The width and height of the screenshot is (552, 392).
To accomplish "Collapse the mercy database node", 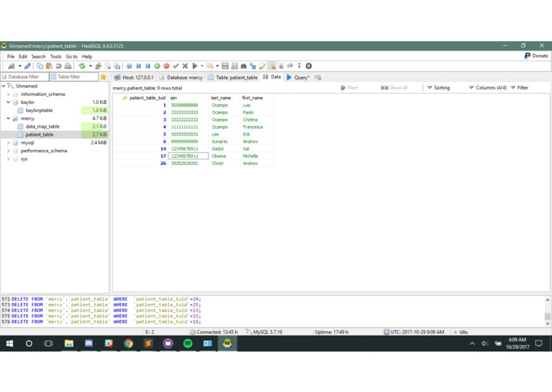I will tap(9, 118).
